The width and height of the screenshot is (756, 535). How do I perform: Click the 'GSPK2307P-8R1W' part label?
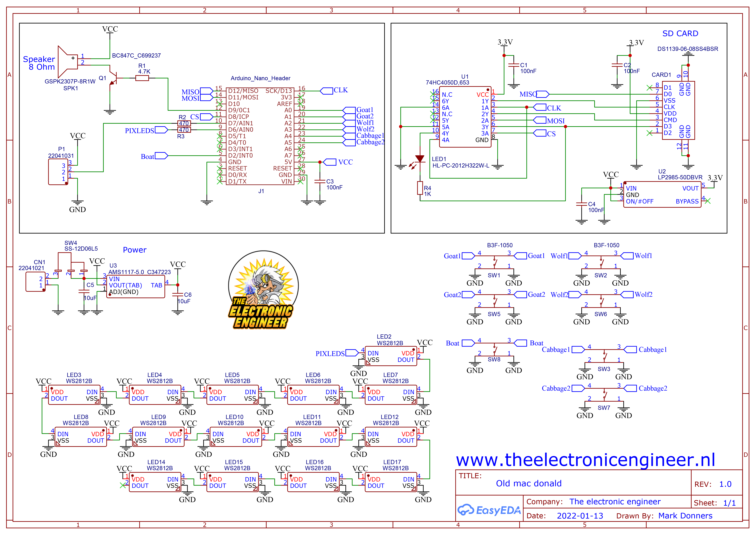(70, 82)
